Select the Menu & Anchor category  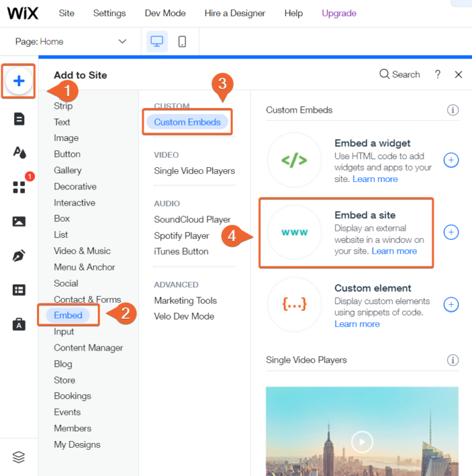84,267
